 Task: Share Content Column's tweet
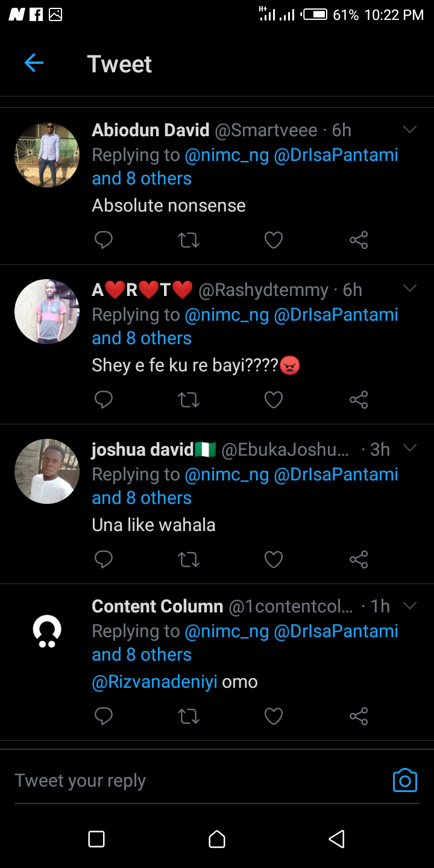click(x=359, y=716)
